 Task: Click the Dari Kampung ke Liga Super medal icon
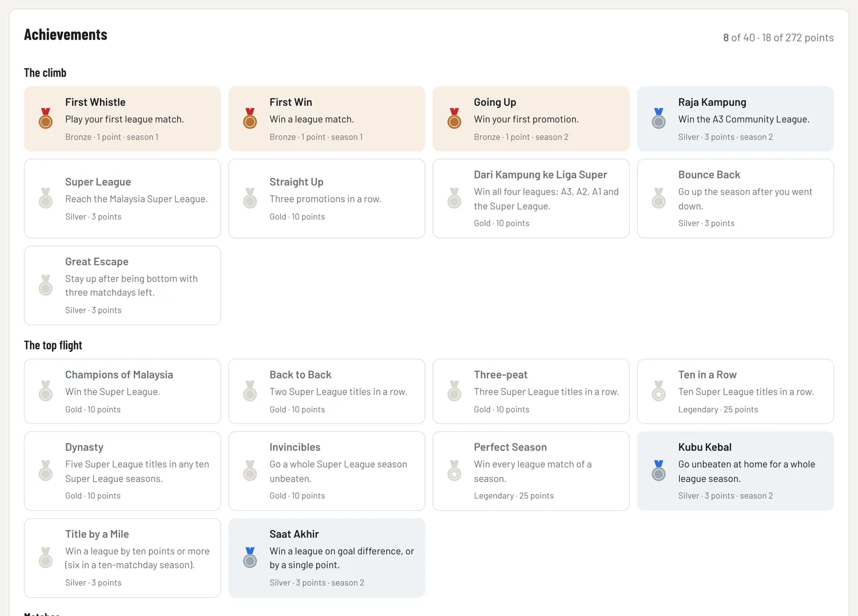454,198
